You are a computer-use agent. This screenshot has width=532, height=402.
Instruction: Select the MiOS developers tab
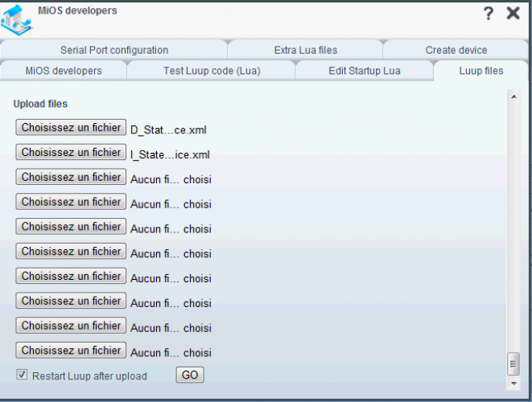(x=64, y=71)
